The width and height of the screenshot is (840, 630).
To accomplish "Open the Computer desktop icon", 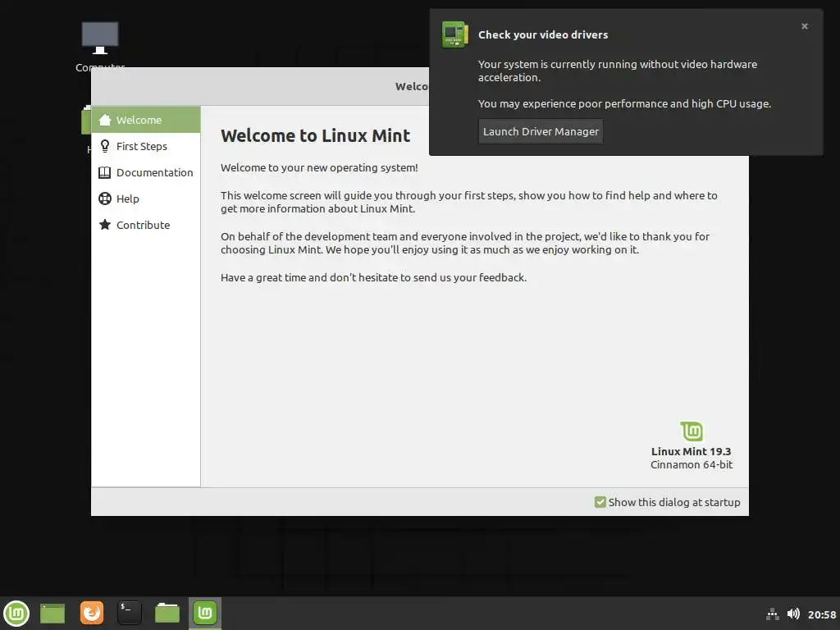I will [x=100, y=45].
